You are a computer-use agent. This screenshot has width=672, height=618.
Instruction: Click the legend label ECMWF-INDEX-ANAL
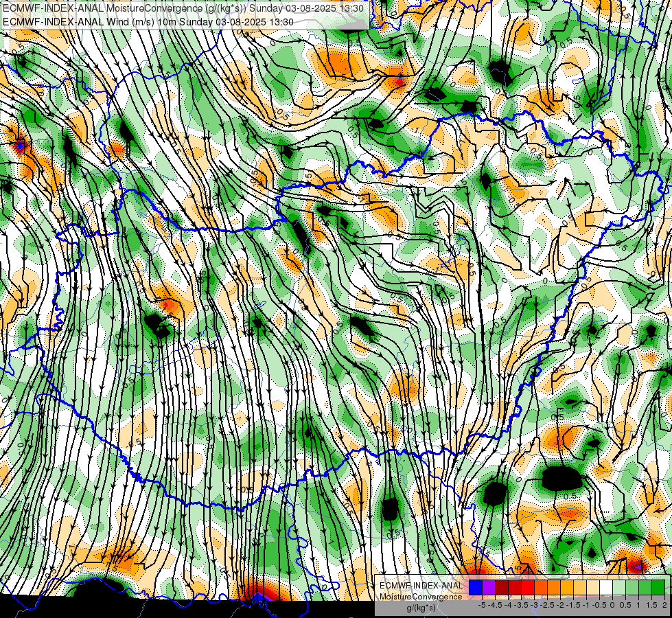point(421,586)
